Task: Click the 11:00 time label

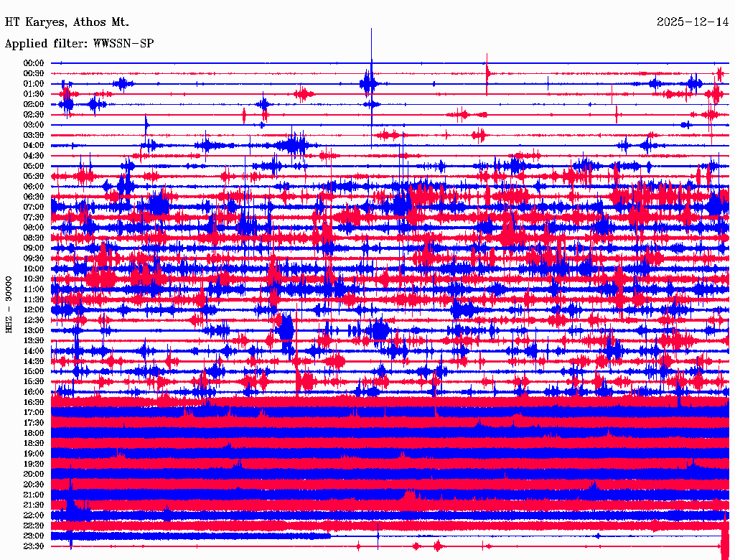Action: point(34,289)
